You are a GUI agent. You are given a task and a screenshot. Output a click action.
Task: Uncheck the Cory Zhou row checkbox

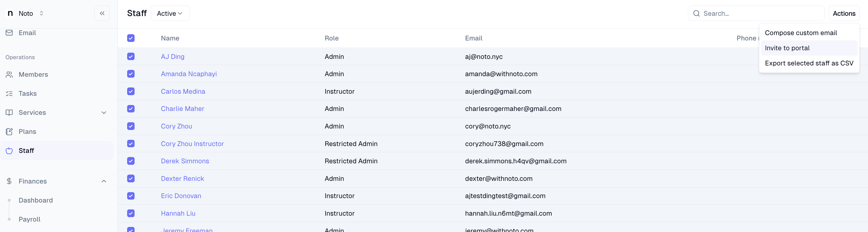[131, 126]
